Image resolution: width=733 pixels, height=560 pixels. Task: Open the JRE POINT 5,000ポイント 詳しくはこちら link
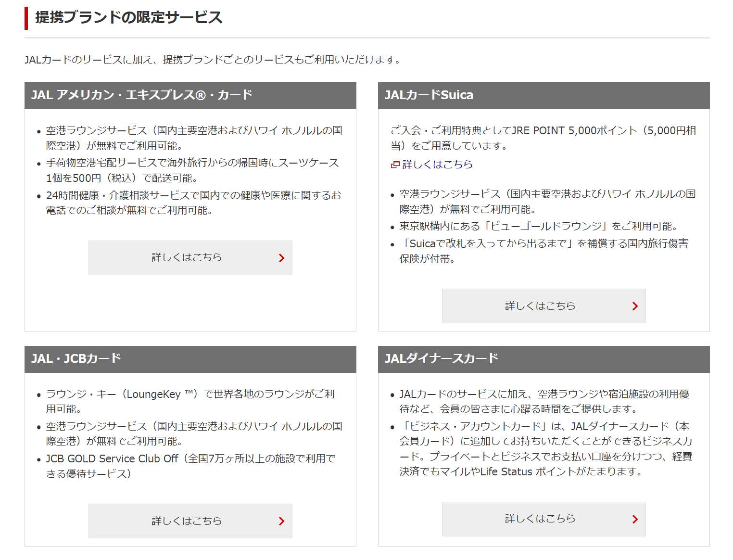click(x=437, y=165)
